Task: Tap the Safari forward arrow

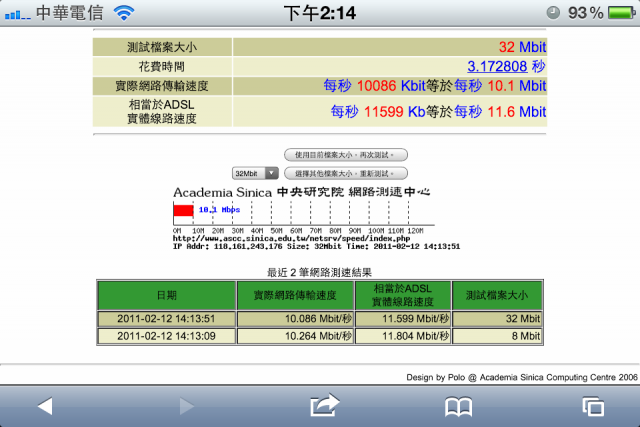Action: (187, 406)
